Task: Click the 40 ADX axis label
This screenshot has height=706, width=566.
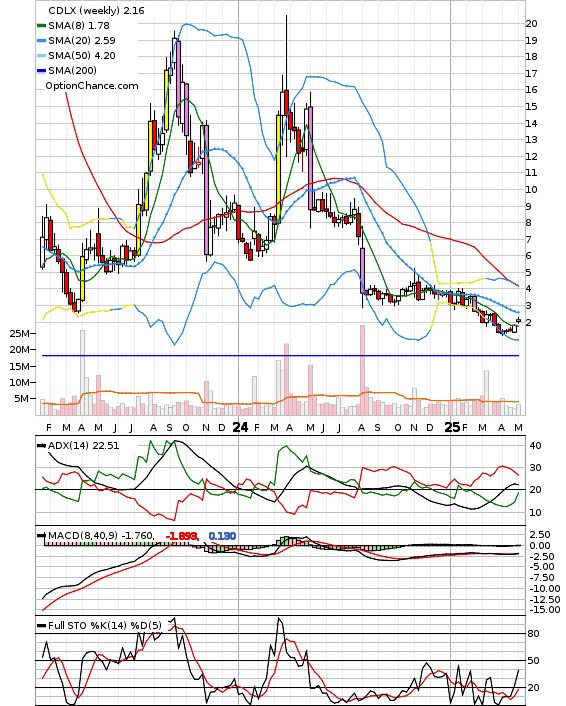Action: 535,445
